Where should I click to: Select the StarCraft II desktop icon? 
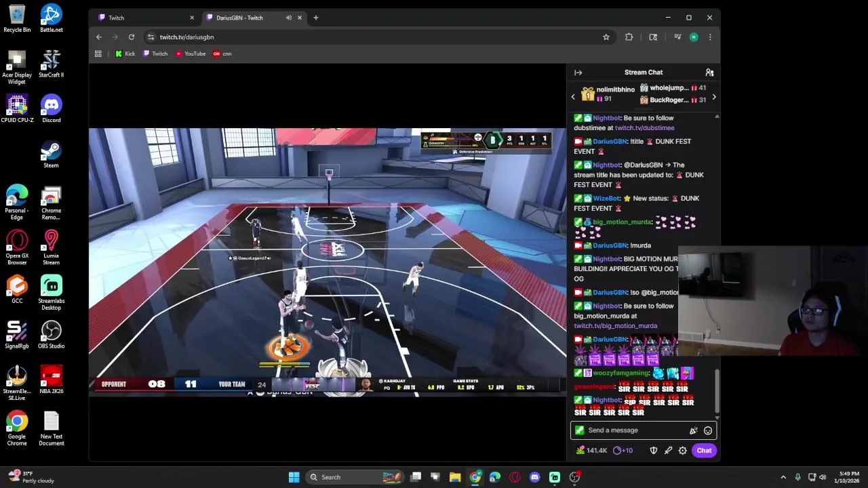point(51,64)
